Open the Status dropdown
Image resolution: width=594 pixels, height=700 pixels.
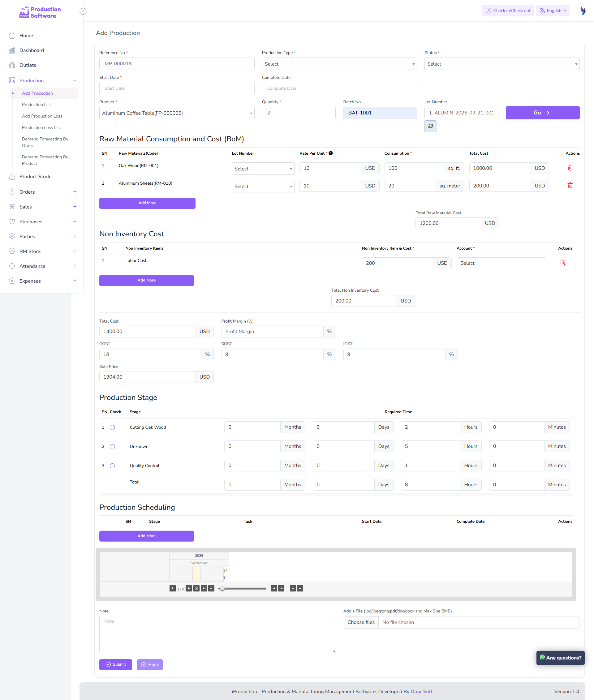click(x=502, y=64)
